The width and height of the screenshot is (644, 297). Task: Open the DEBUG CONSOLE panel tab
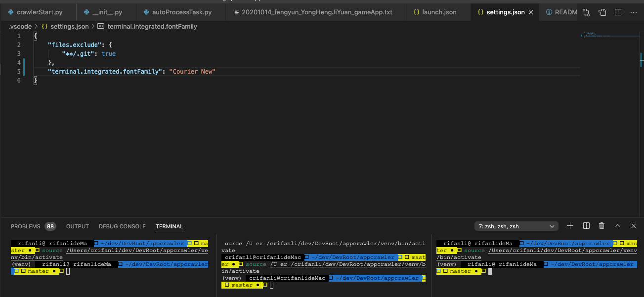pos(122,226)
